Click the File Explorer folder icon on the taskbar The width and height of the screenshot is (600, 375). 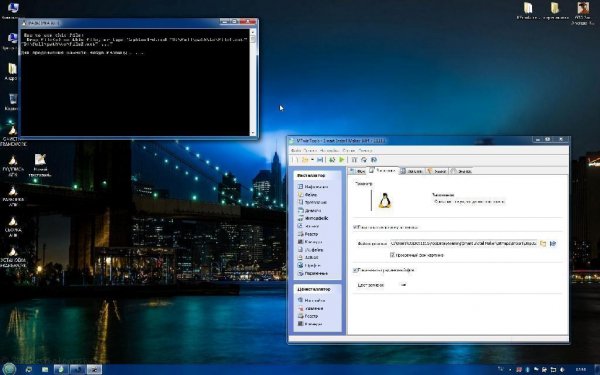coord(45,369)
